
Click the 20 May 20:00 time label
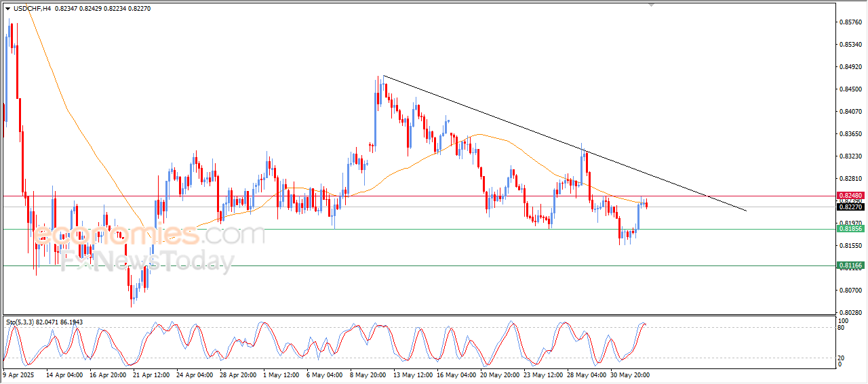pos(498,374)
